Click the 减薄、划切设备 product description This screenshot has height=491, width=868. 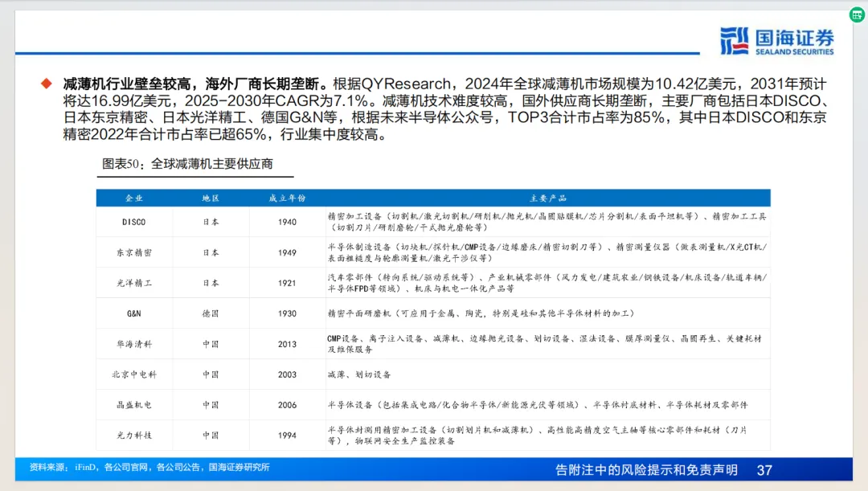pos(359,374)
